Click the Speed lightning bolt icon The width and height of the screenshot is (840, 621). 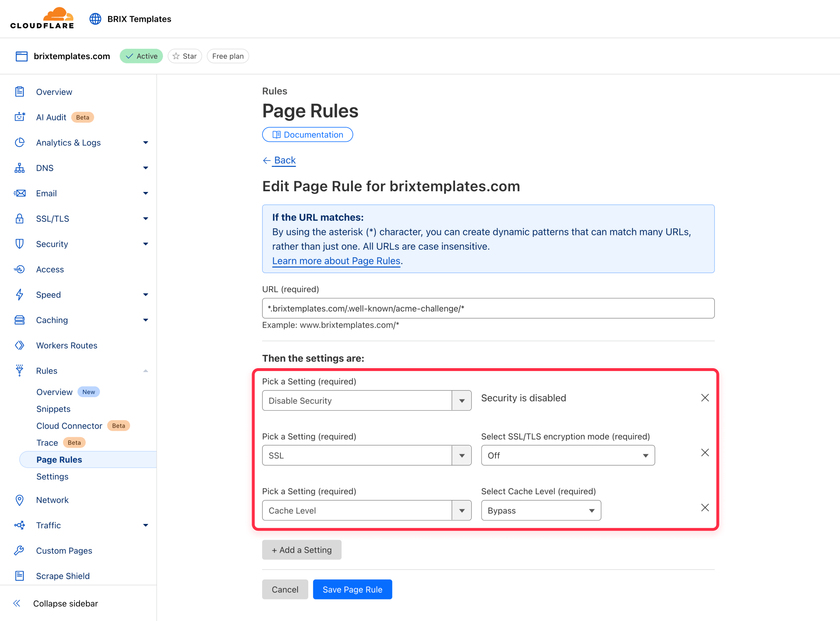pos(20,294)
